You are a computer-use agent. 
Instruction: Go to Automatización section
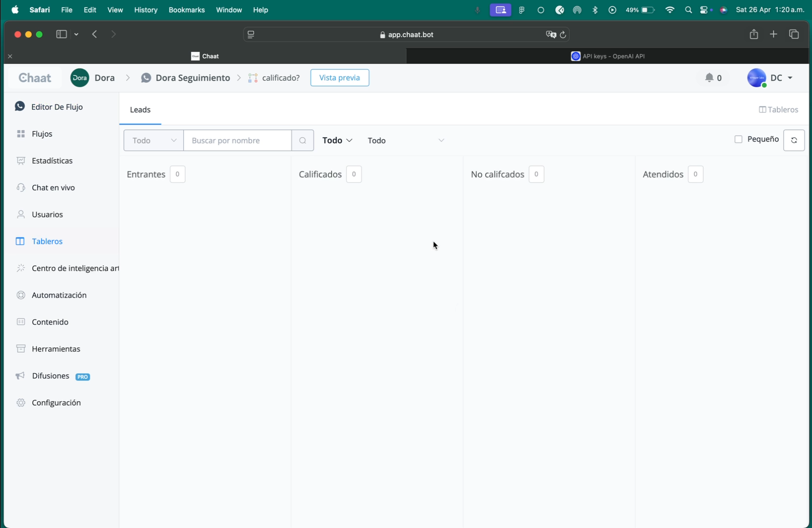(x=59, y=295)
